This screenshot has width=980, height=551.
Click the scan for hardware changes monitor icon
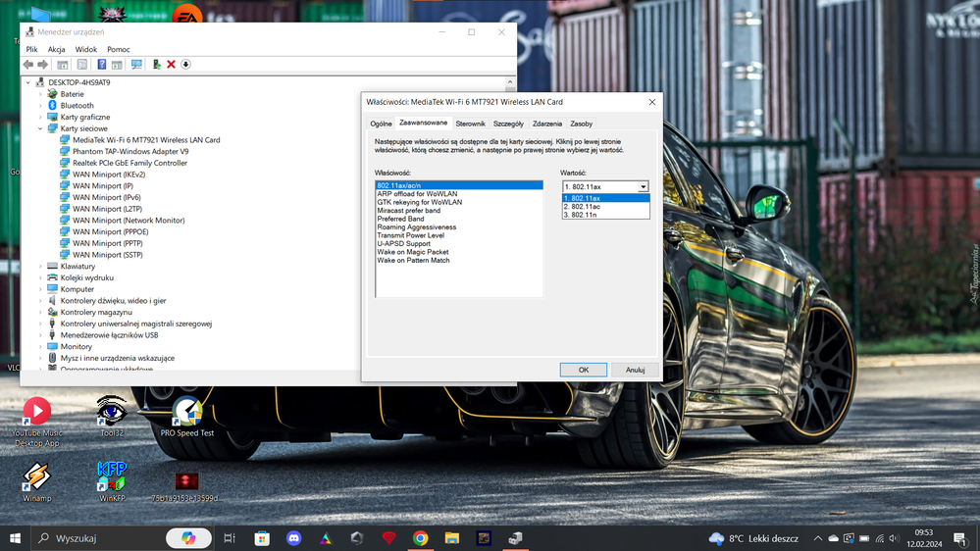136,65
